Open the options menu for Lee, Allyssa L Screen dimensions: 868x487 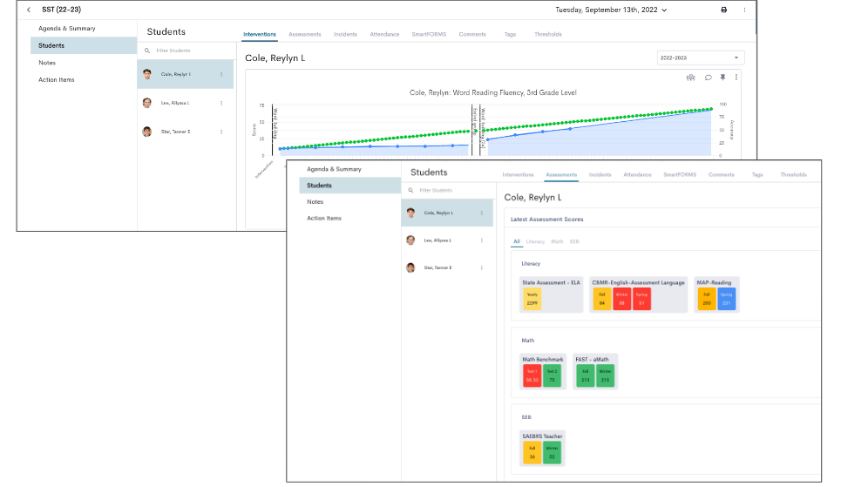pos(221,103)
